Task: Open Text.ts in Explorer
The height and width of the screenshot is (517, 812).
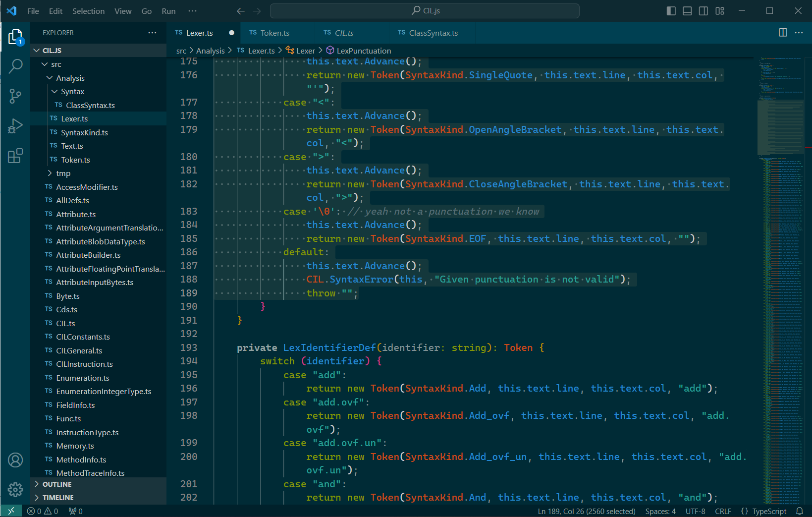Action: pos(99,146)
